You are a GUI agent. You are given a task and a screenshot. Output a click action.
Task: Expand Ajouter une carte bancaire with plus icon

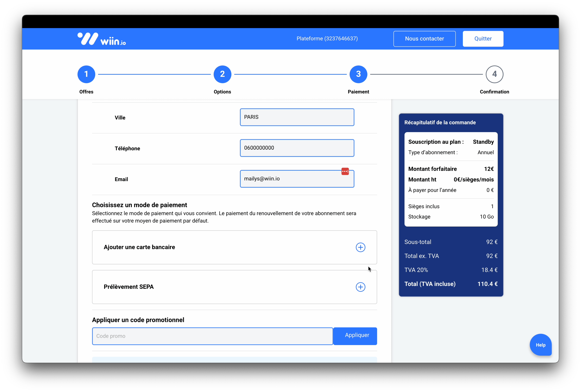pyautogui.click(x=360, y=247)
